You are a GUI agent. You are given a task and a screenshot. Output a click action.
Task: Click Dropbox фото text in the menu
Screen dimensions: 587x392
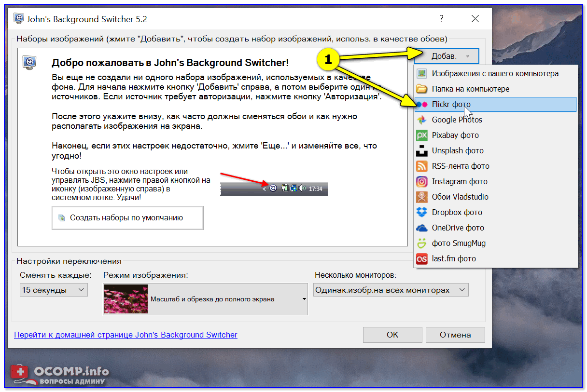pos(457,212)
